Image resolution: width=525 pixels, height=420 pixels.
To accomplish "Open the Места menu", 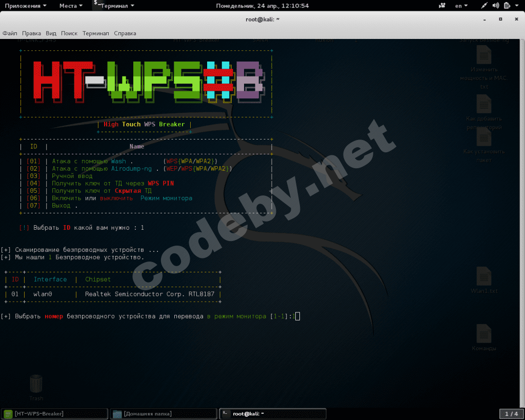I will tap(71, 6).
